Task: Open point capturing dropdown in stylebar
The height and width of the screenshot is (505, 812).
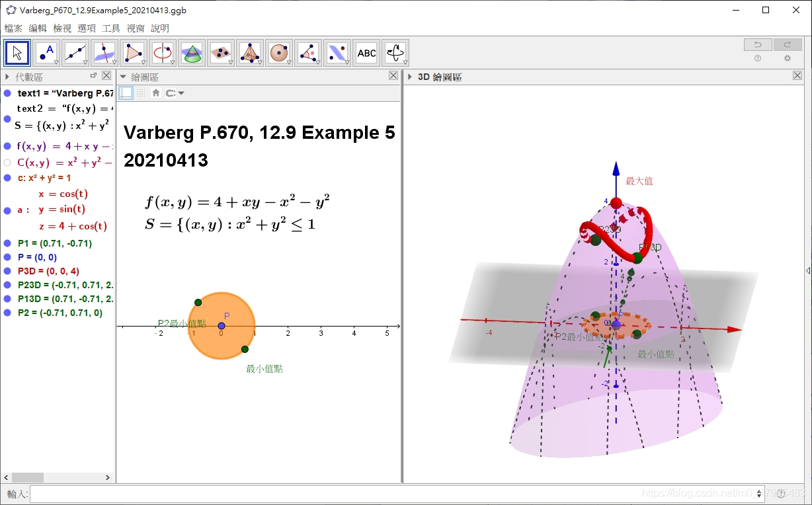Action: click(175, 93)
